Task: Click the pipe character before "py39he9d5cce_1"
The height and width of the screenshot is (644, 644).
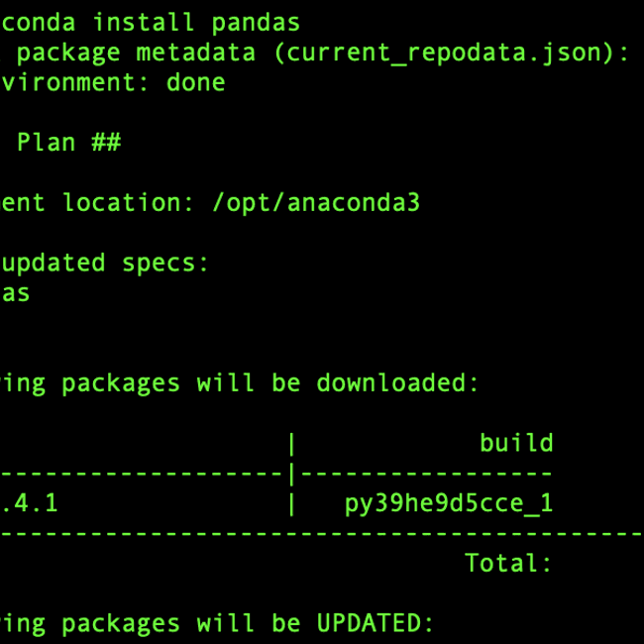Action: 292,503
